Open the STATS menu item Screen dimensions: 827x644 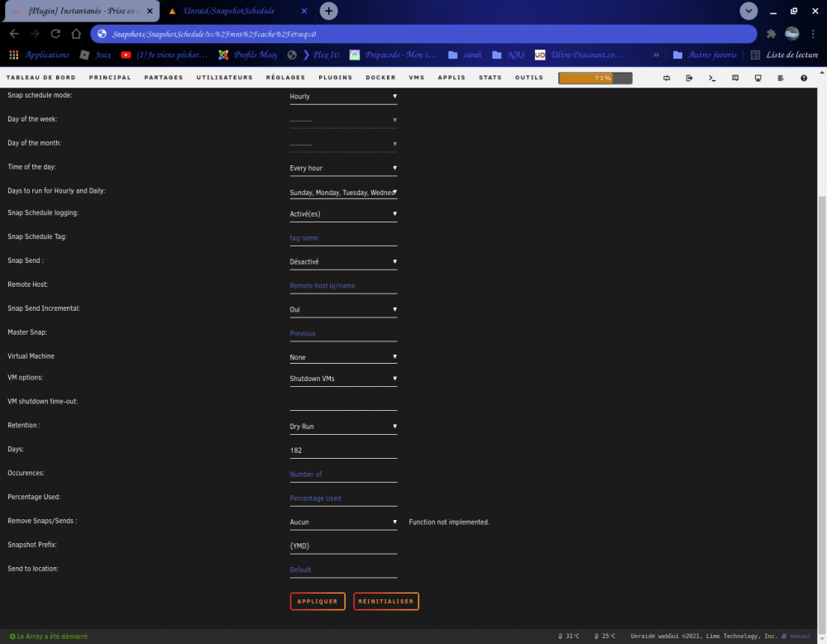point(490,78)
